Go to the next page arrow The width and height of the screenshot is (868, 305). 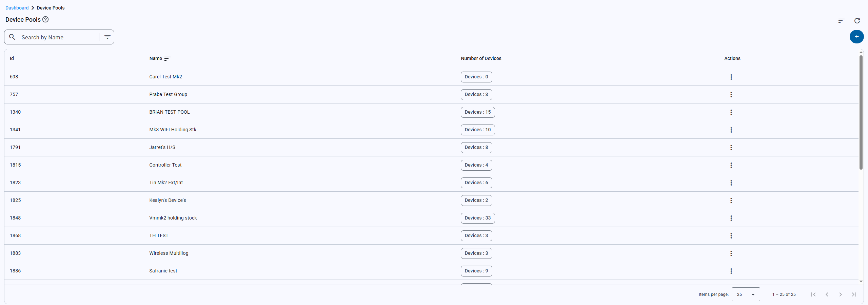[x=840, y=294]
